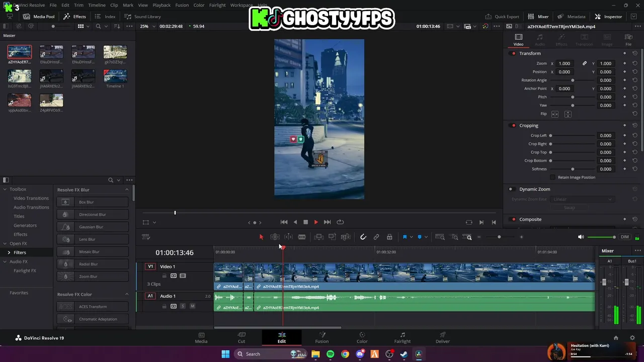Adjust the green monitor volume slider
Screen dimensions: 644x362
click(x=601, y=237)
